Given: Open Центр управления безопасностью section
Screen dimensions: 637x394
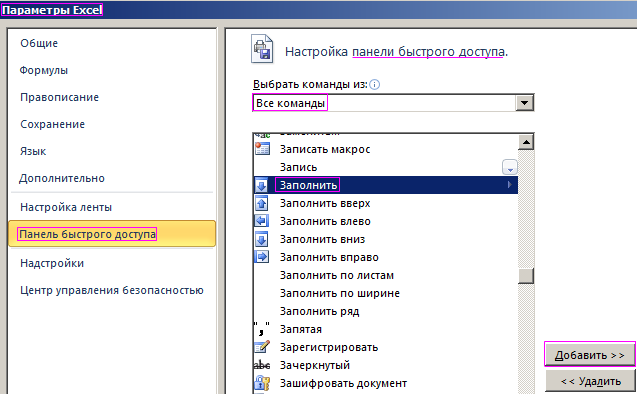Looking at the screenshot, I should coord(112,290).
